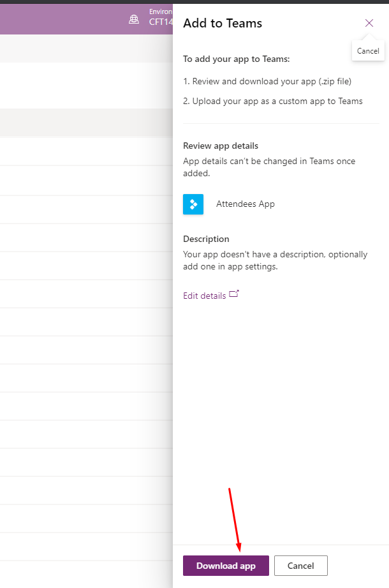389x588 pixels.
Task: Click the 'Review app details' heading
Action: pyautogui.click(x=221, y=146)
